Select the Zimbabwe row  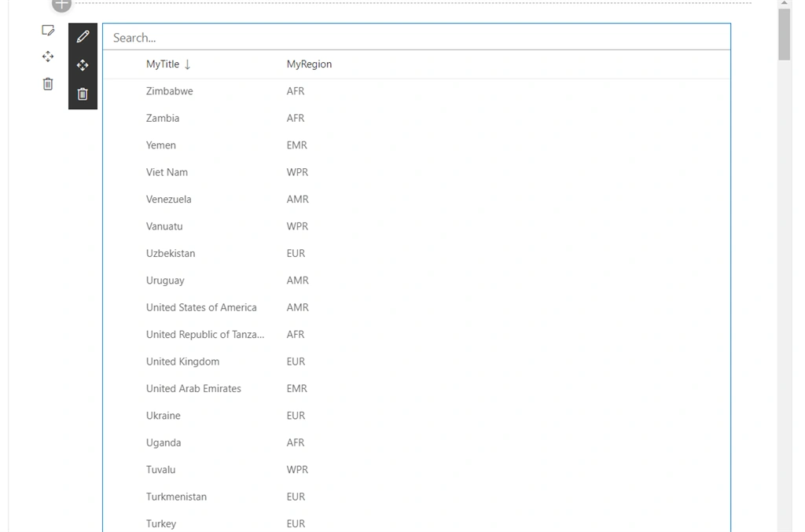(417, 91)
